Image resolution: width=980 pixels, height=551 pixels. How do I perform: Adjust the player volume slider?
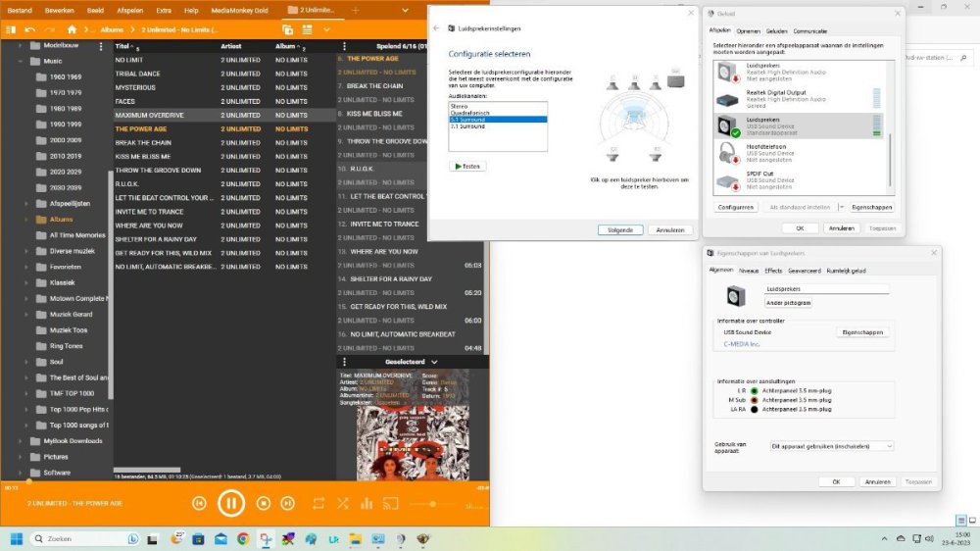[433, 504]
